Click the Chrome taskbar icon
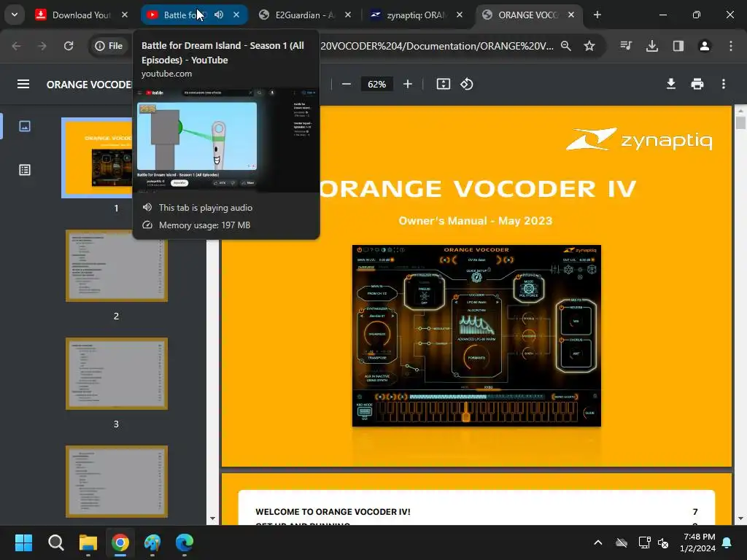The height and width of the screenshot is (560, 747). pyautogui.click(x=120, y=542)
